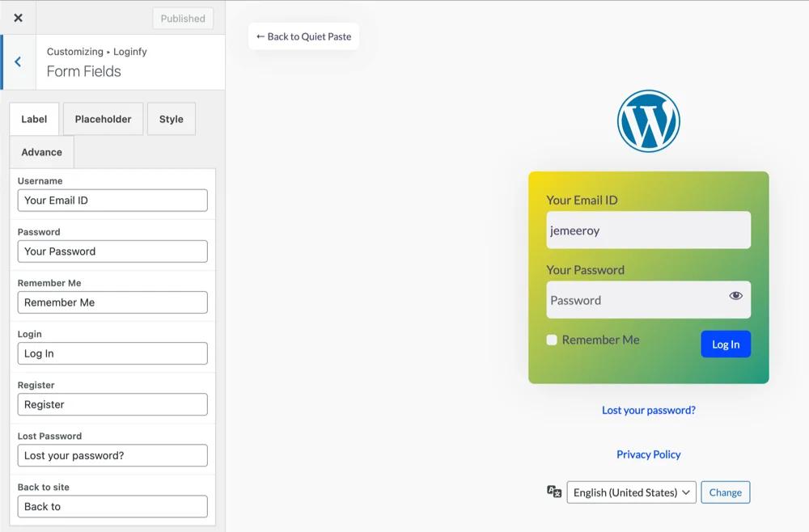The image size is (809, 532).
Task: Switch to the Placeholder tab
Action: (x=104, y=119)
